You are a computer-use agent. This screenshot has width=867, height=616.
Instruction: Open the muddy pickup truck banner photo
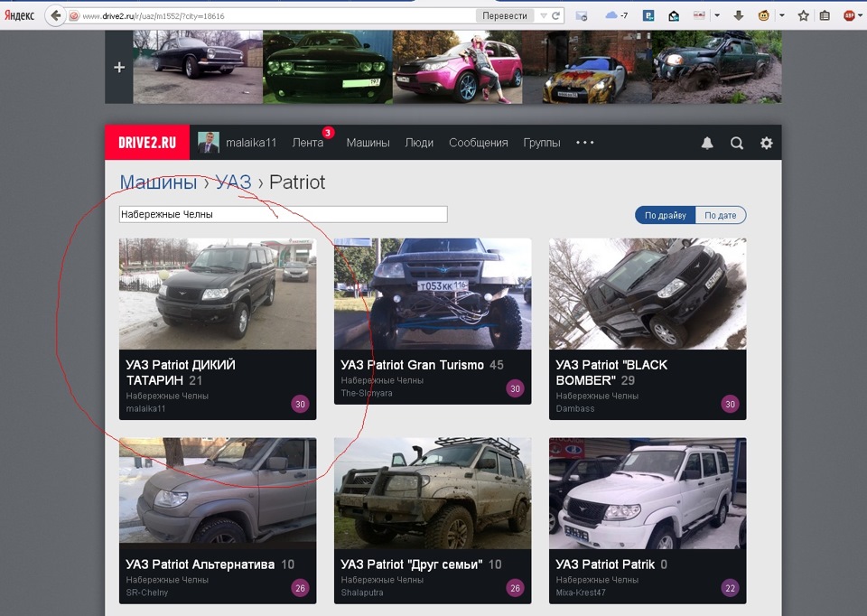pyautogui.click(x=717, y=68)
